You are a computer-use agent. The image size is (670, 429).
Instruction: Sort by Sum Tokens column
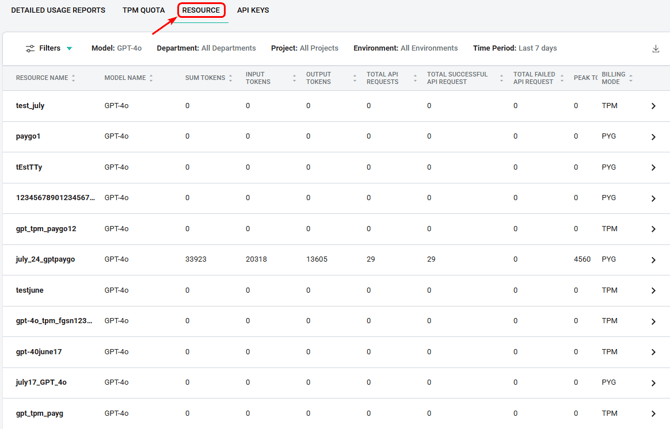pyautogui.click(x=231, y=78)
